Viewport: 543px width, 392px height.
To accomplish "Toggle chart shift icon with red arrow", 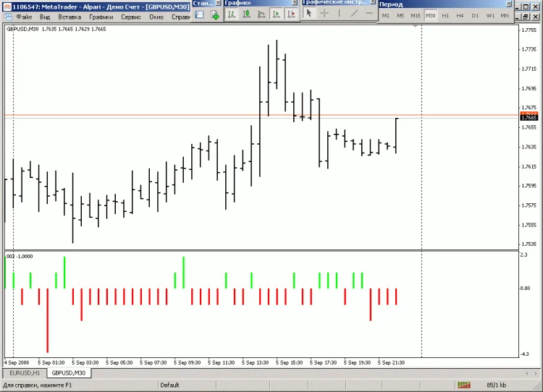I will [291, 14].
